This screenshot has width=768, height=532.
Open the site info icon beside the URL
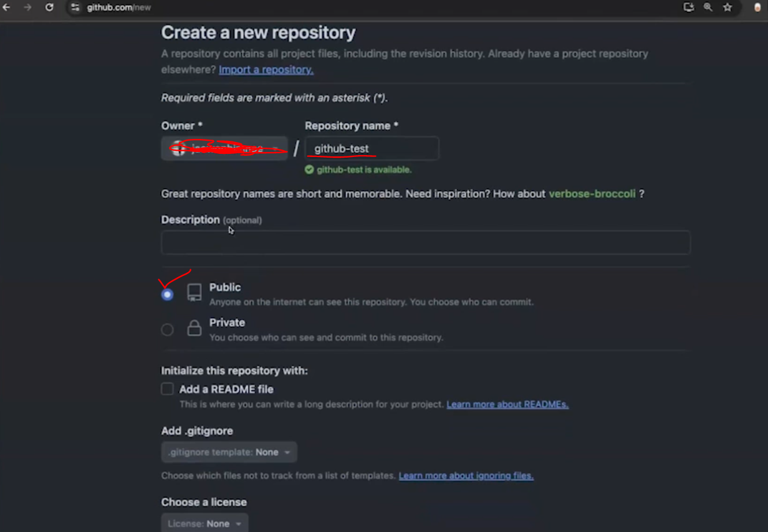[75, 7]
